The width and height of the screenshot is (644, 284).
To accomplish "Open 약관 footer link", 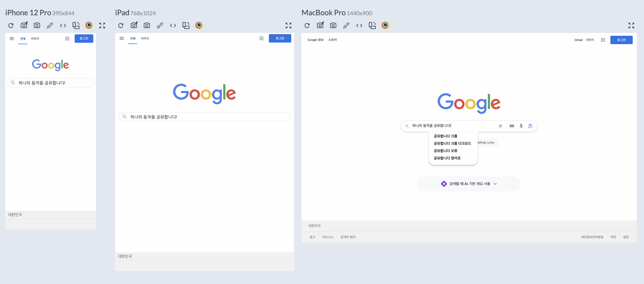I will [614, 237].
